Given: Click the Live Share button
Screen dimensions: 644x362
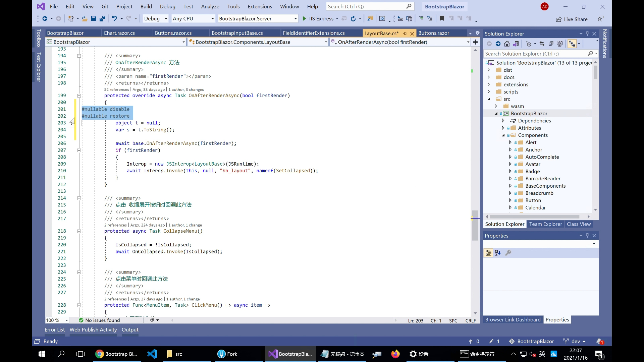Looking at the screenshot, I should pyautogui.click(x=572, y=19).
